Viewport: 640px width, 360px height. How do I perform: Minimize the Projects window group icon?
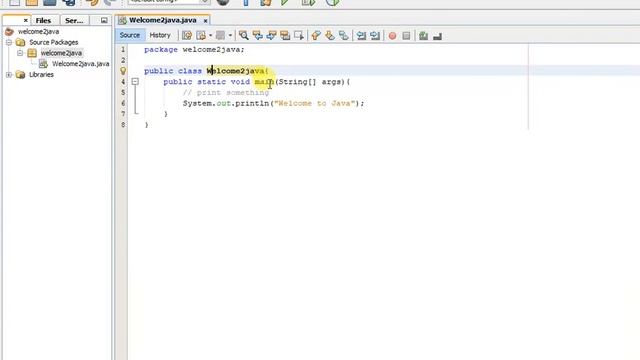pos(104,20)
